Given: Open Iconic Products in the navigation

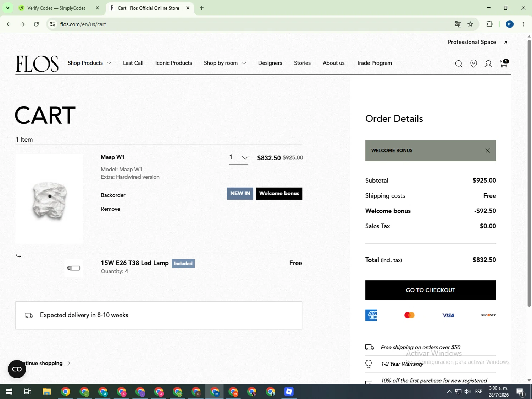Looking at the screenshot, I should (x=173, y=63).
